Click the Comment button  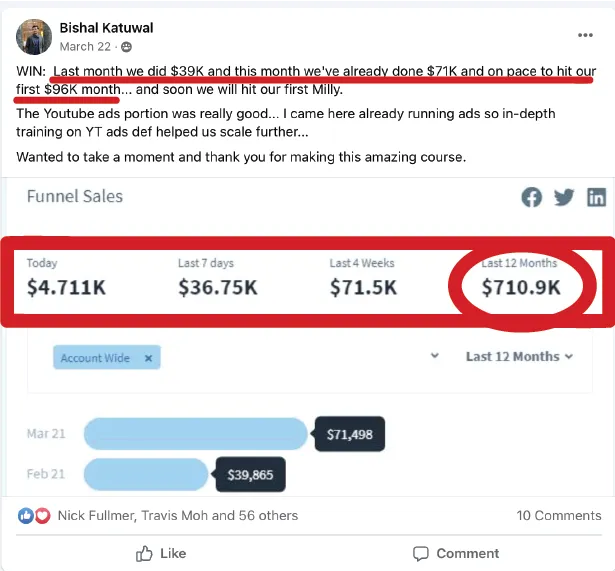tap(455, 553)
